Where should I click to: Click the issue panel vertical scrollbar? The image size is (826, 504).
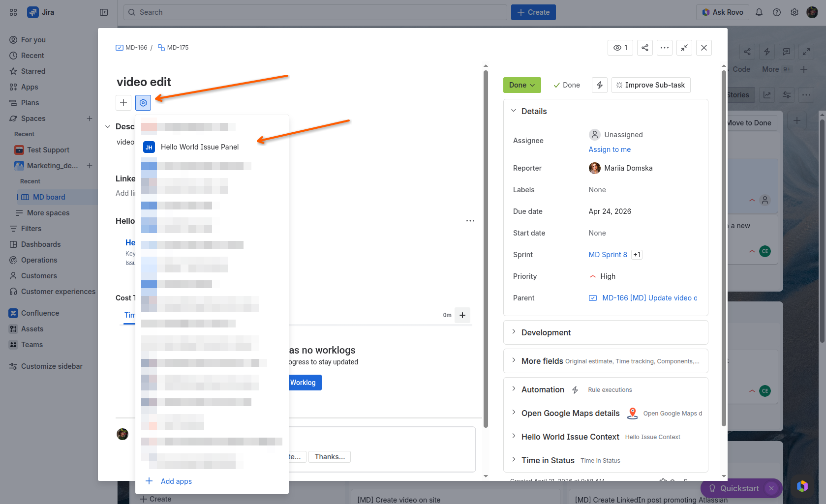(x=486, y=248)
